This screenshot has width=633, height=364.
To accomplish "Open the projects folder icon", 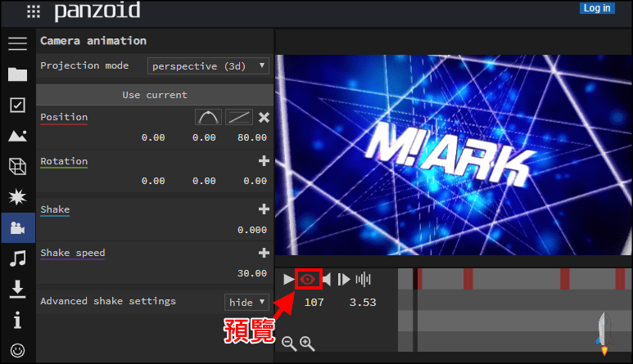I will pos(17,75).
